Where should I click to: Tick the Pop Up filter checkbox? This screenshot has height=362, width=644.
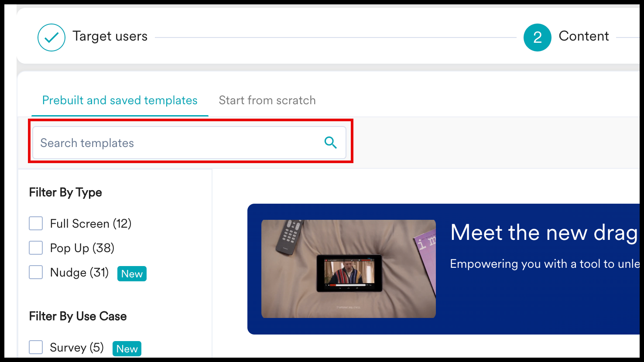[x=36, y=248]
